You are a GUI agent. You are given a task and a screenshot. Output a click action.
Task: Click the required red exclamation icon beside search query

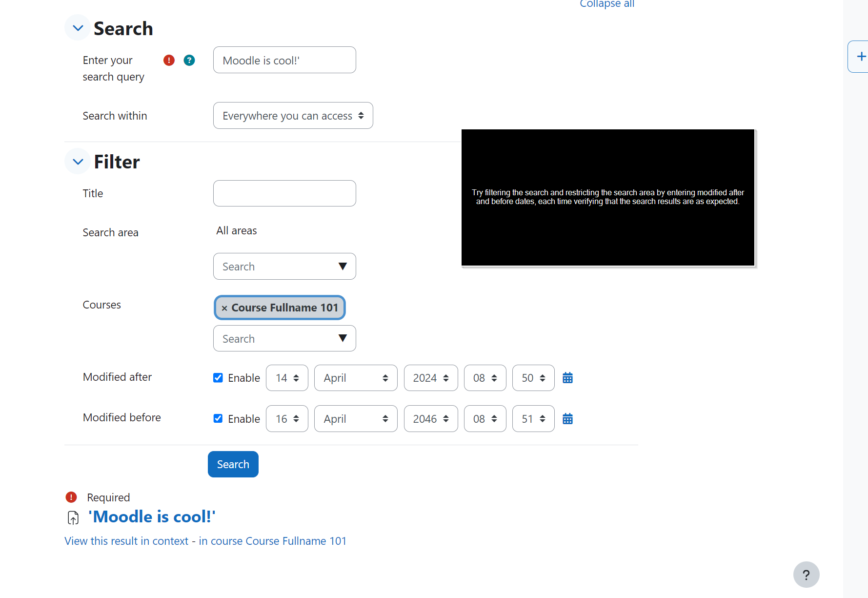coord(169,60)
